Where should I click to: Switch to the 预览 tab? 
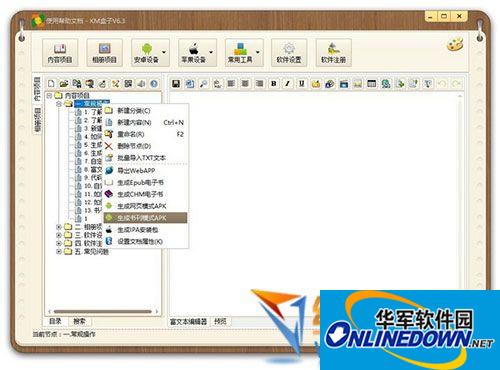pos(220,321)
